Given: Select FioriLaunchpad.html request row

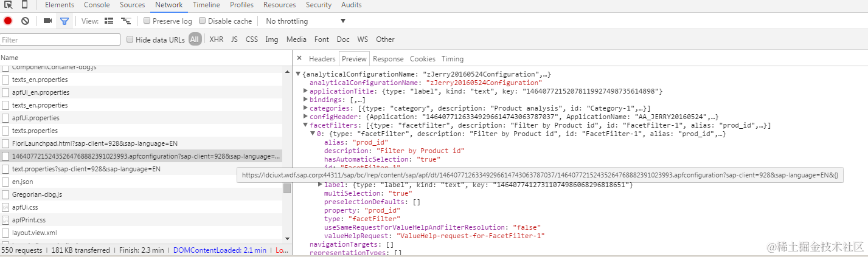Looking at the screenshot, I should (x=141, y=143).
